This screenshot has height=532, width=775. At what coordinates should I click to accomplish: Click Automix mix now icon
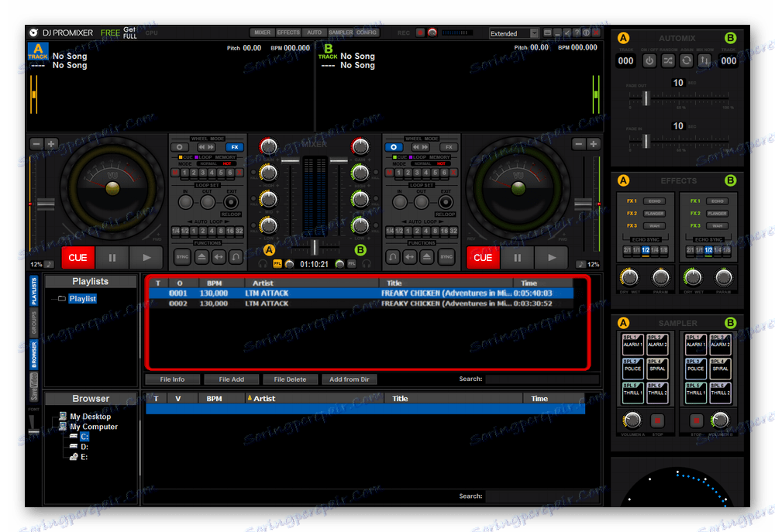(x=704, y=60)
